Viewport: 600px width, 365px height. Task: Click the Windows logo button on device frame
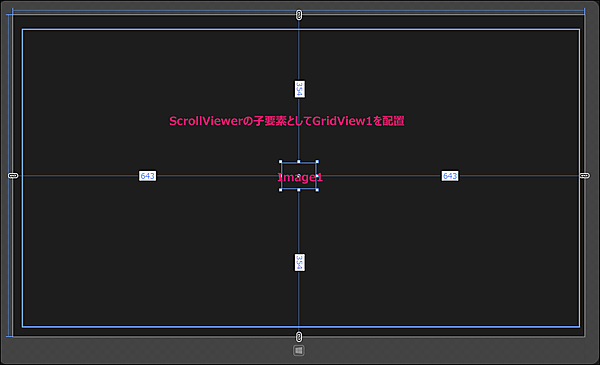tap(299, 350)
